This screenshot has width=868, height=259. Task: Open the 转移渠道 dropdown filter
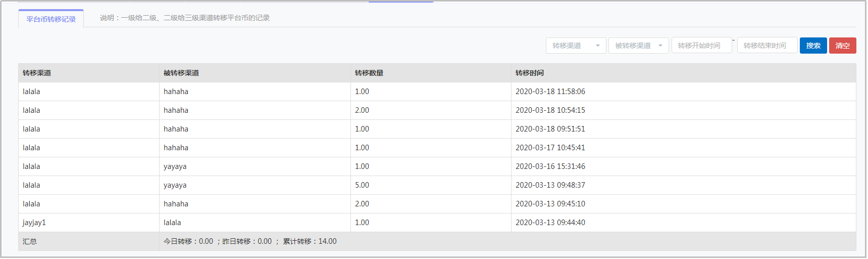[x=576, y=46]
